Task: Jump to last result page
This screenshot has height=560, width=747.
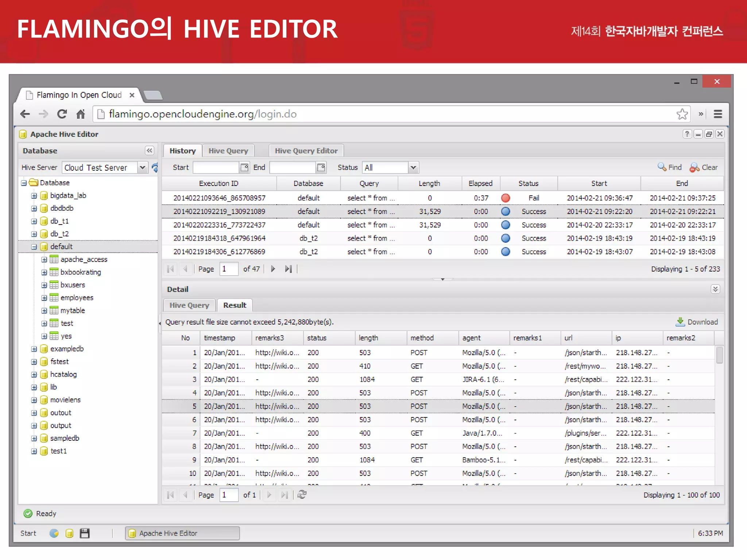Action: 285,495
